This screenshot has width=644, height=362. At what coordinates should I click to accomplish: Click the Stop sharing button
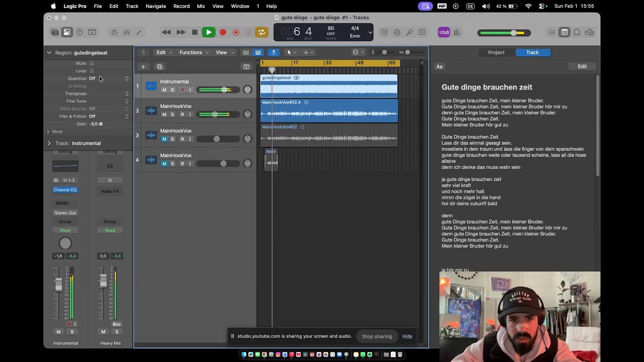377,336
